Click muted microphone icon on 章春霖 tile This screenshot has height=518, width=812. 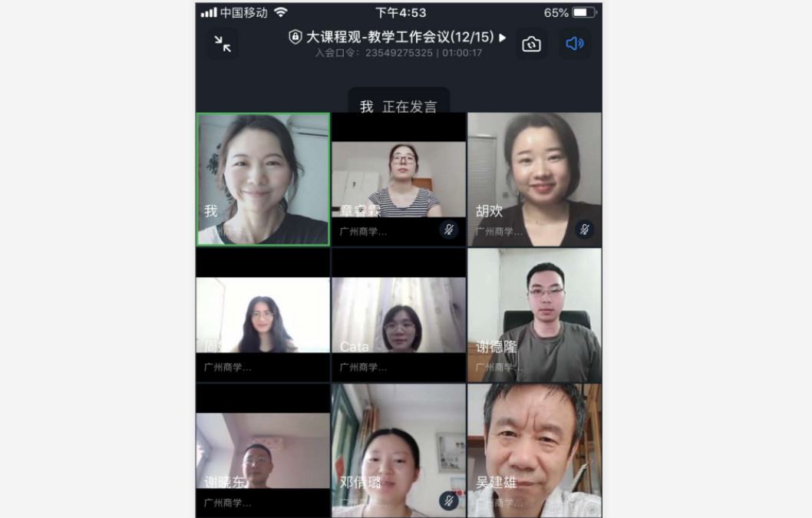click(449, 229)
